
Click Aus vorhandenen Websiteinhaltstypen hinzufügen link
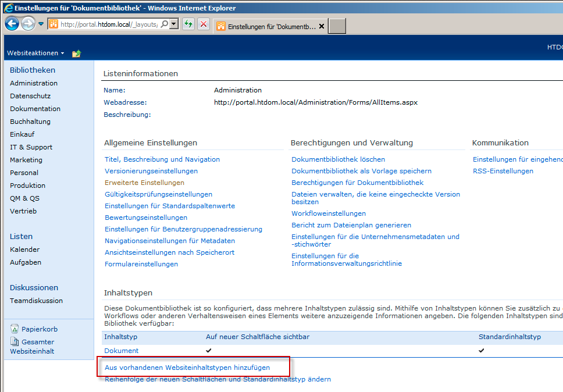(x=187, y=368)
